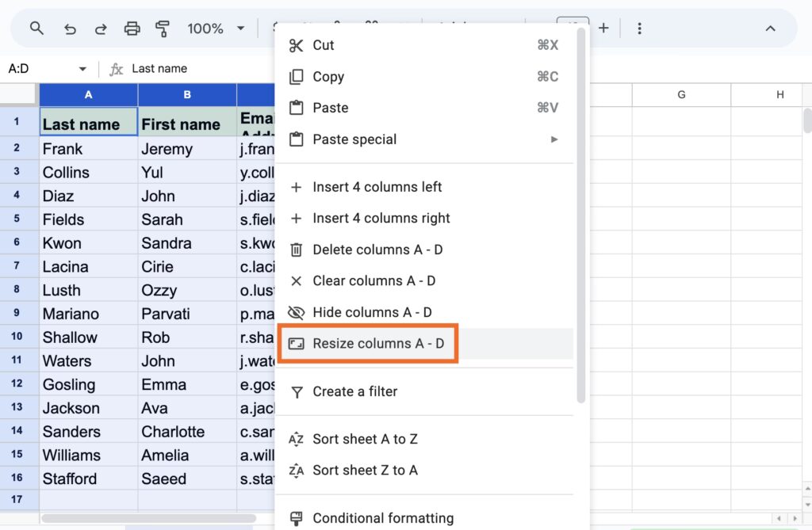Viewport: 812px width, 530px height.
Task: Click the print icon in toolbar
Action: 132,29
